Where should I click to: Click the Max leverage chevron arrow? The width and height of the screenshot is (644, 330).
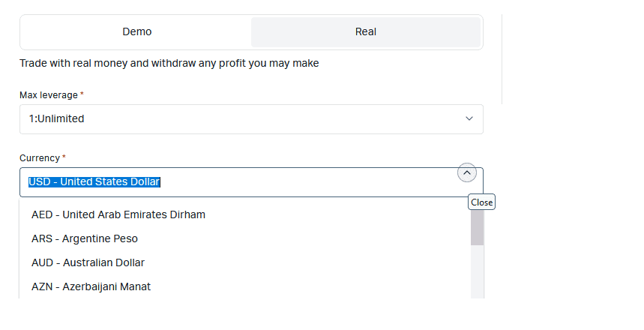point(469,118)
